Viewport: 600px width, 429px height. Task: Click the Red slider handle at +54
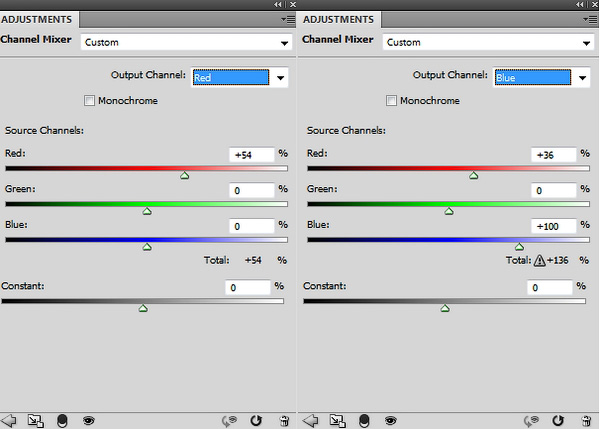pyautogui.click(x=184, y=175)
